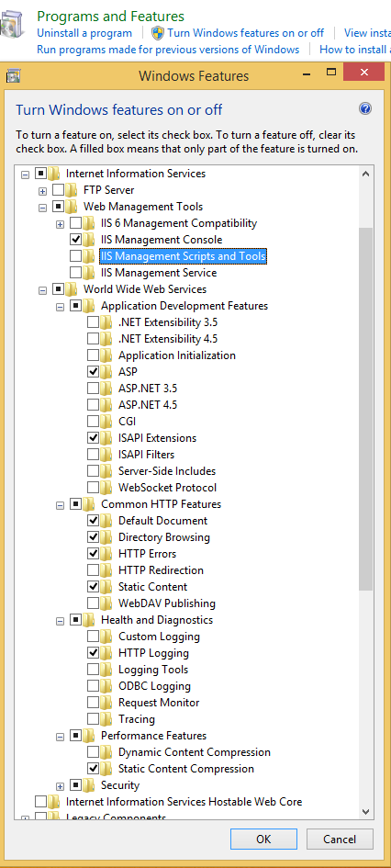
Task: Open Turn Windows features on or off link
Action: click(x=246, y=33)
